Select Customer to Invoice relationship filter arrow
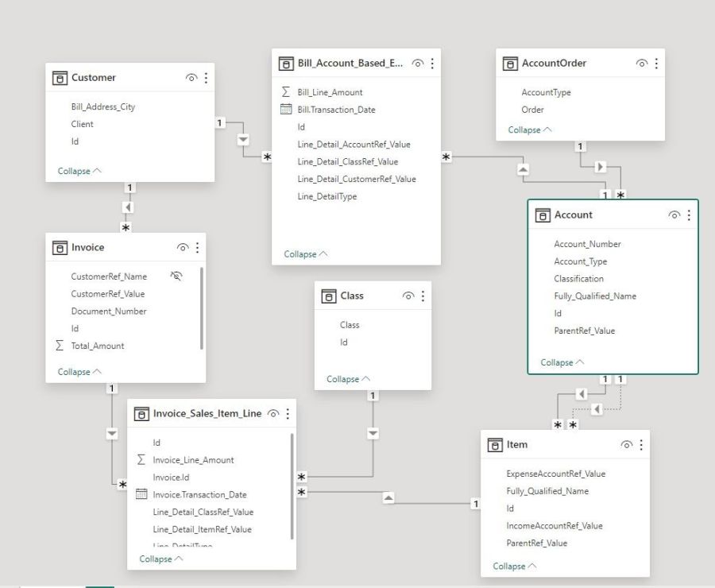 (128, 207)
